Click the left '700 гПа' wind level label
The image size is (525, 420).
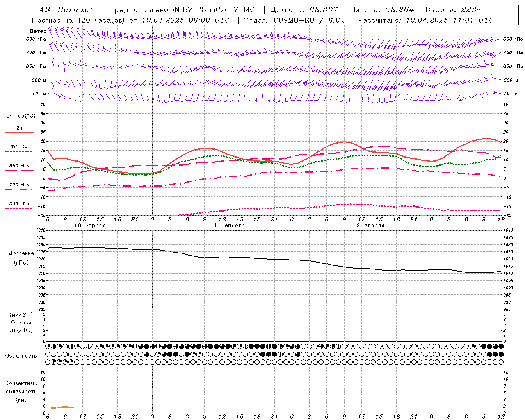pyautogui.click(x=36, y=52)
